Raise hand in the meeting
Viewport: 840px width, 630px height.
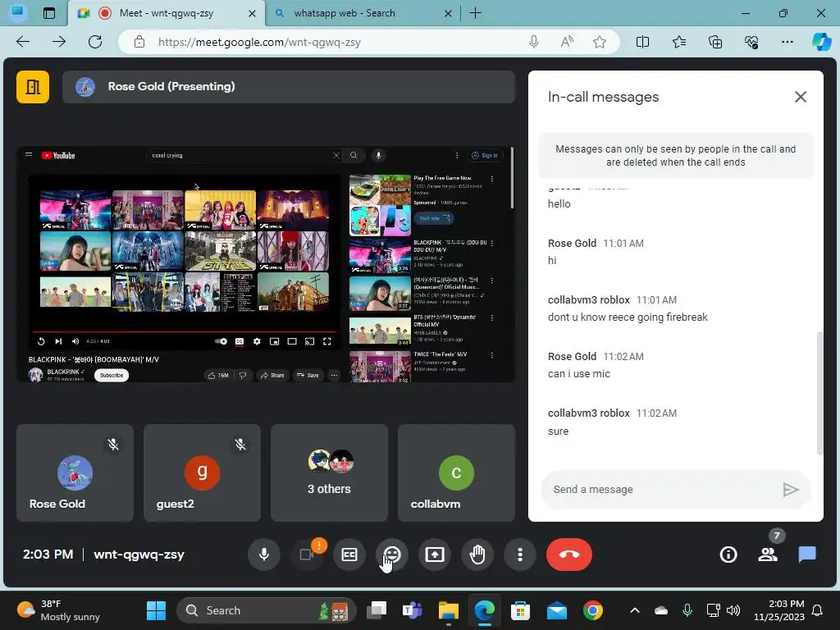point(477,555)
